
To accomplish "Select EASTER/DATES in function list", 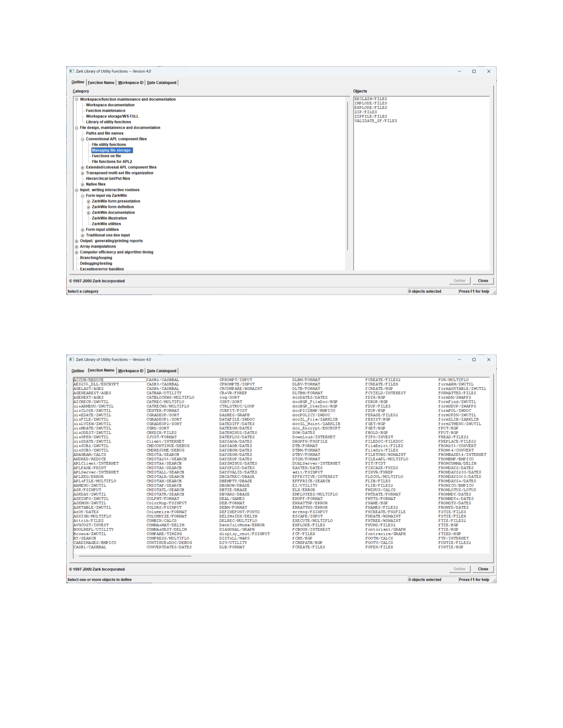I will click(x=307, y=468).
